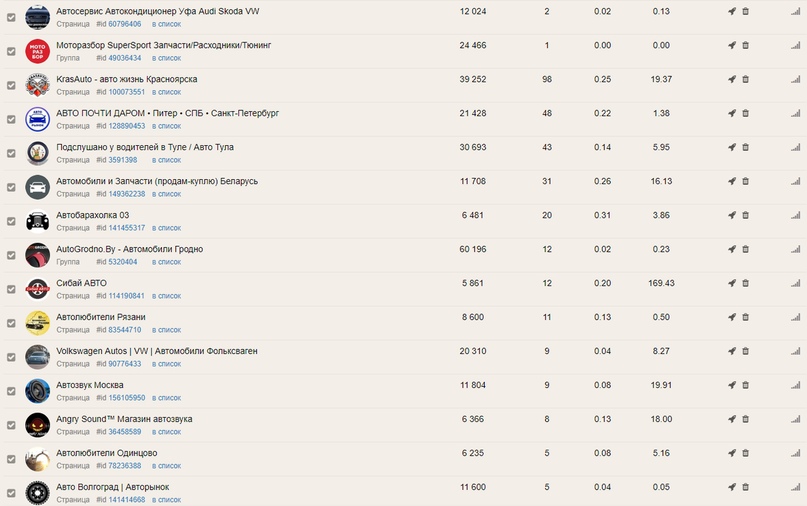Add Автомобили и Запчасти Беларусь 'в список'
Image resolution: width=807 pixels, height=506 pixels.
166,194
